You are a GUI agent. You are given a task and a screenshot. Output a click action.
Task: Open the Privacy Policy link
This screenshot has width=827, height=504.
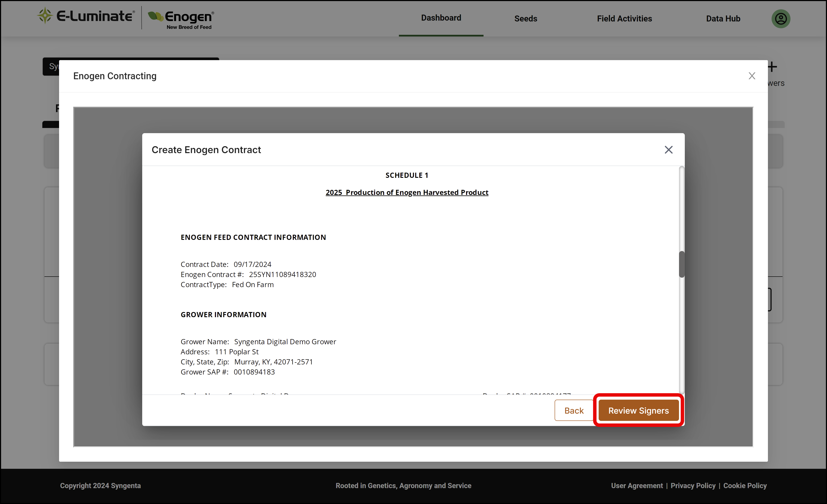(693, 486)
